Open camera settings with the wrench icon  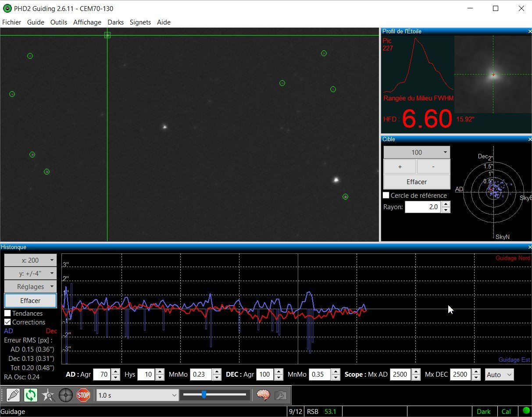point(280,395)
